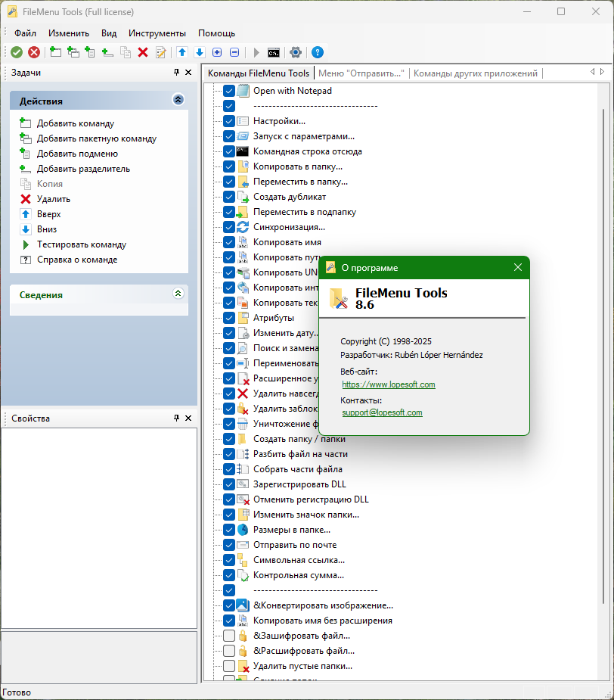This screenshot has height=700, width=614.
Task: Uncheck the Настройки... checkbox
Action: pyautogui.click(x=229, y=121)
